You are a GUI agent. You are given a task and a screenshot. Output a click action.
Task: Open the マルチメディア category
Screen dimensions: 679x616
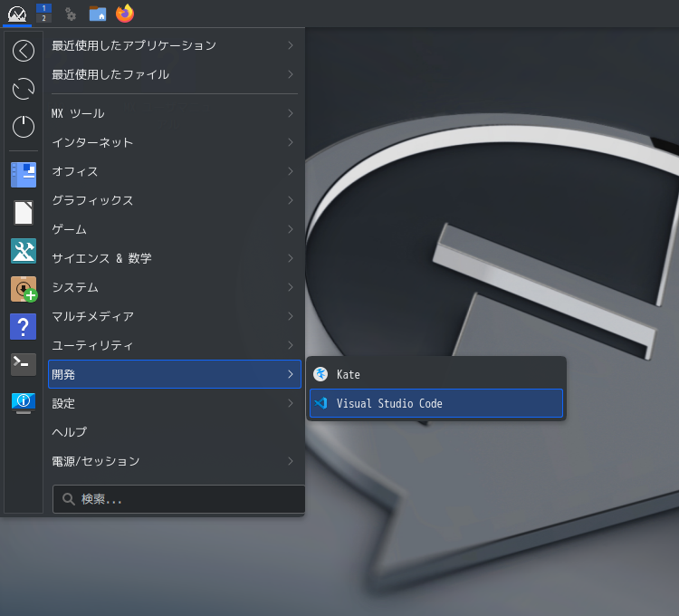(175, 317)
